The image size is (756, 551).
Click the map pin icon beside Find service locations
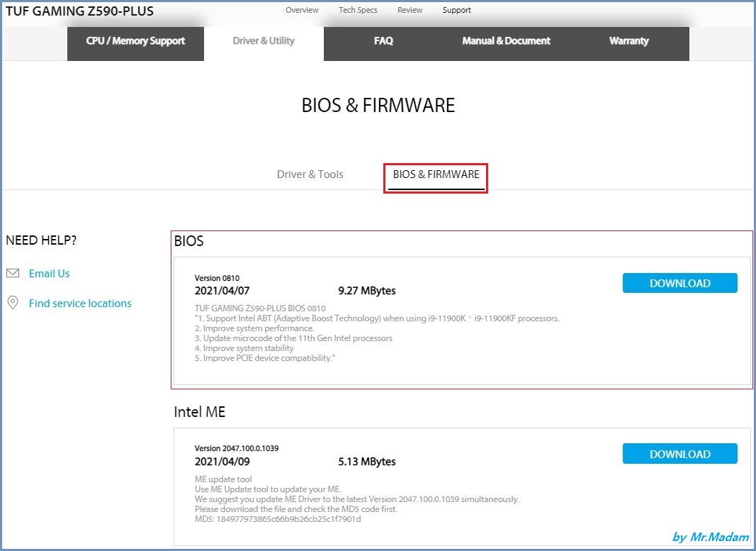click(x=13, y=303)
